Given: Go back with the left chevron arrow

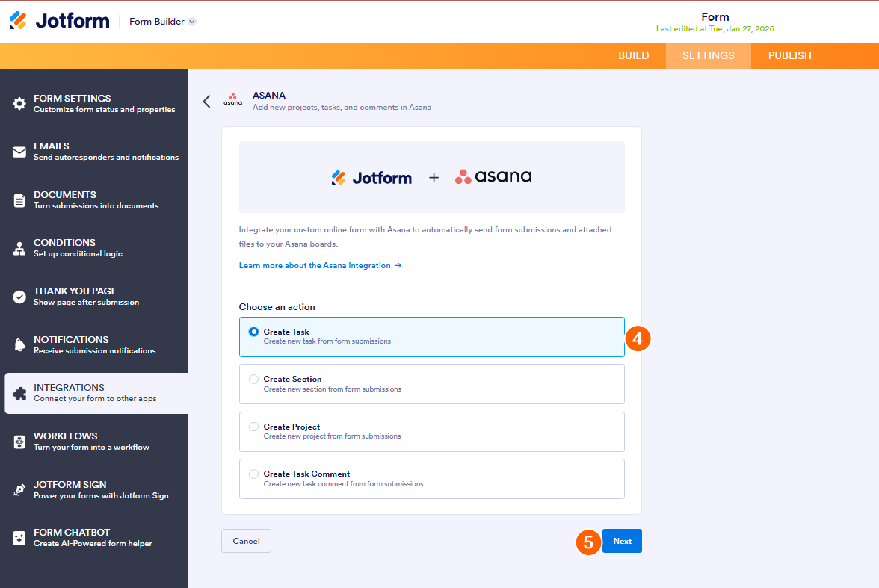Looking at the screenshot, I should [206, 101].
